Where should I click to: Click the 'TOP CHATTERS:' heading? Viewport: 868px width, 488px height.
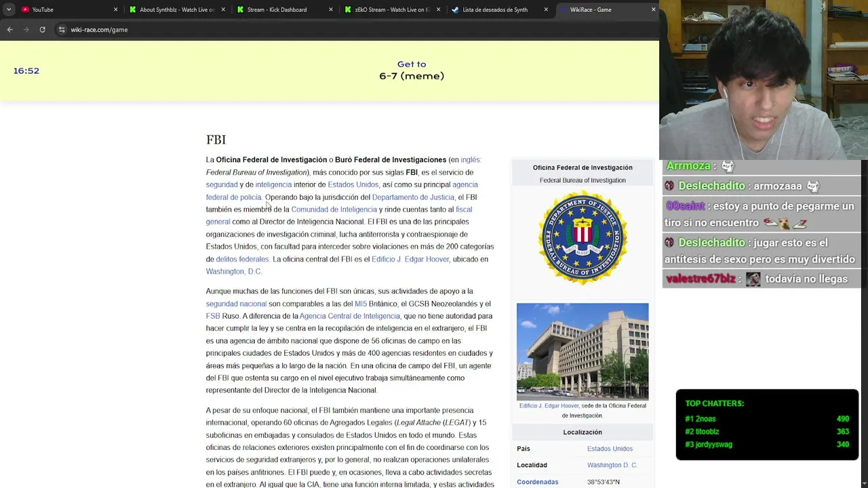[x=714, y=403]
